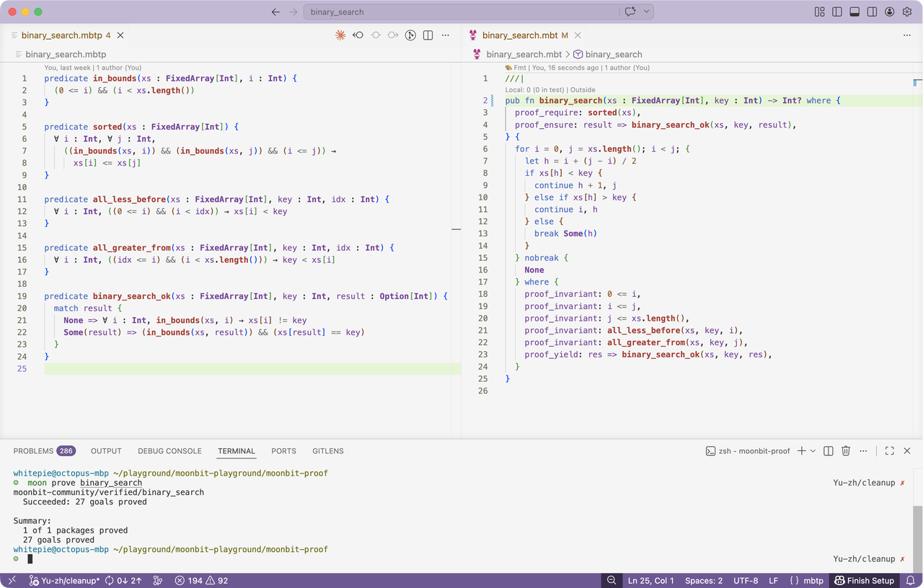Click the Finish Setup button in status bar
This screenshot has height=588, width=923.
(864, 581)
